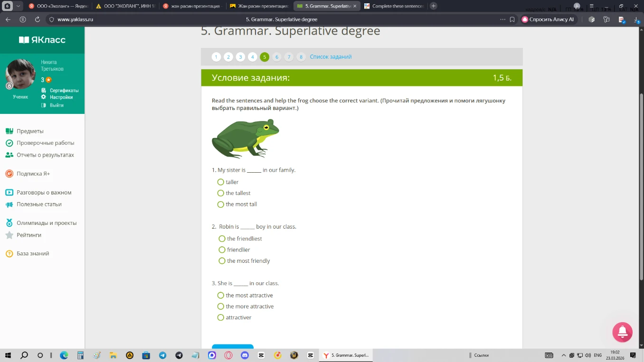This screenshot has height=362, width=644.
Task: Select "the most attractive" option
Action: (220, 296)
